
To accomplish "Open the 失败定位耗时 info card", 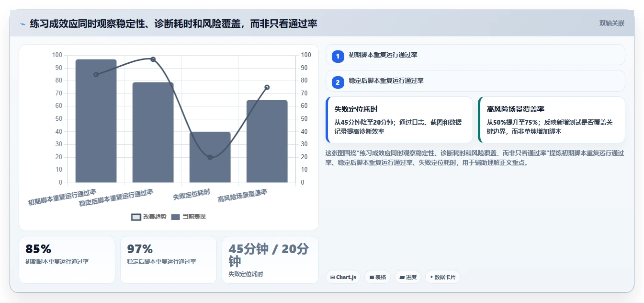I will point(399,120).
